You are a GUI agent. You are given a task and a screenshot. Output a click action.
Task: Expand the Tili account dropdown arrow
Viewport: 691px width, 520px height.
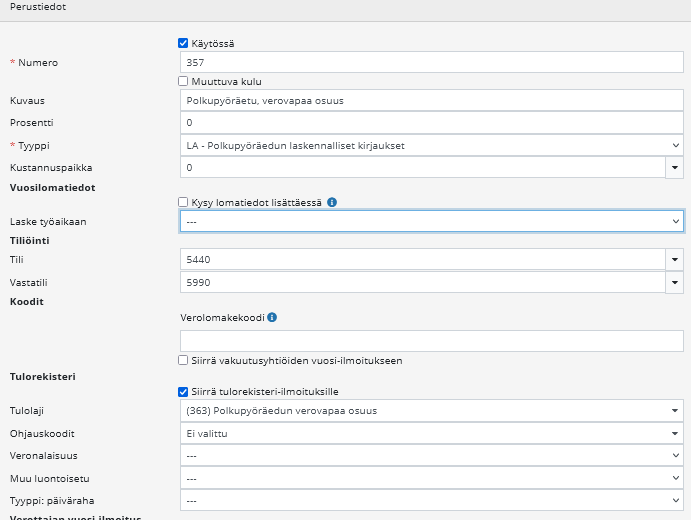(675, 260)
